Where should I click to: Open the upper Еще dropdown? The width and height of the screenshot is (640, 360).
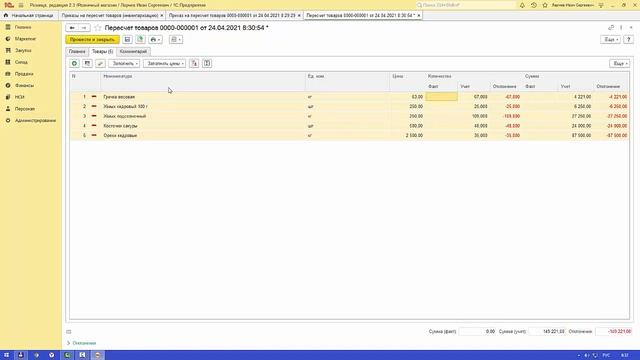click(611, 40)
